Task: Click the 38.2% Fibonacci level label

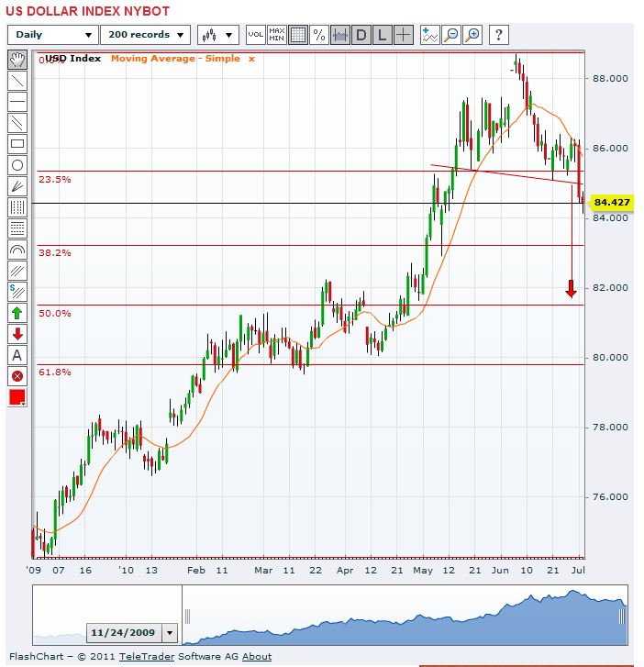Action: pyautogui.click(x=55, y=252)
